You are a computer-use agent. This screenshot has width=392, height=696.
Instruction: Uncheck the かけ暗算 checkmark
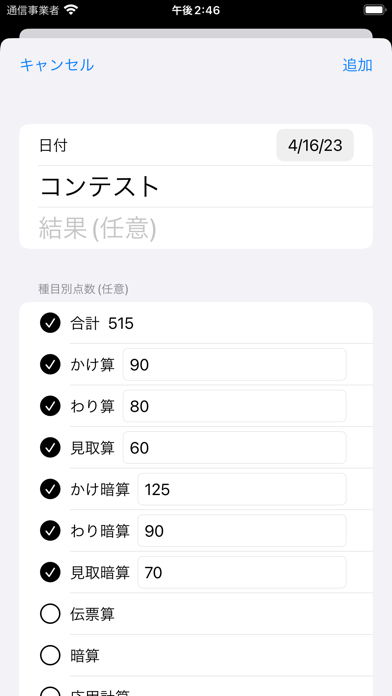(x=50, y=489)
